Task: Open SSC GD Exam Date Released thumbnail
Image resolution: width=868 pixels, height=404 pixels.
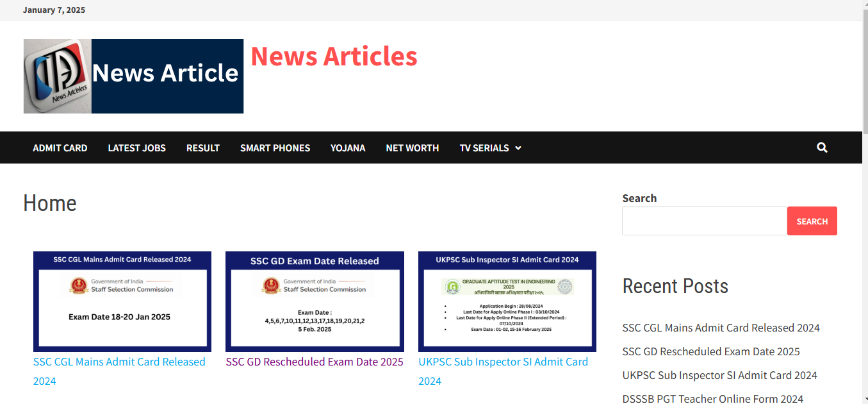Action: pyautogui.click(x=315, y=301)
